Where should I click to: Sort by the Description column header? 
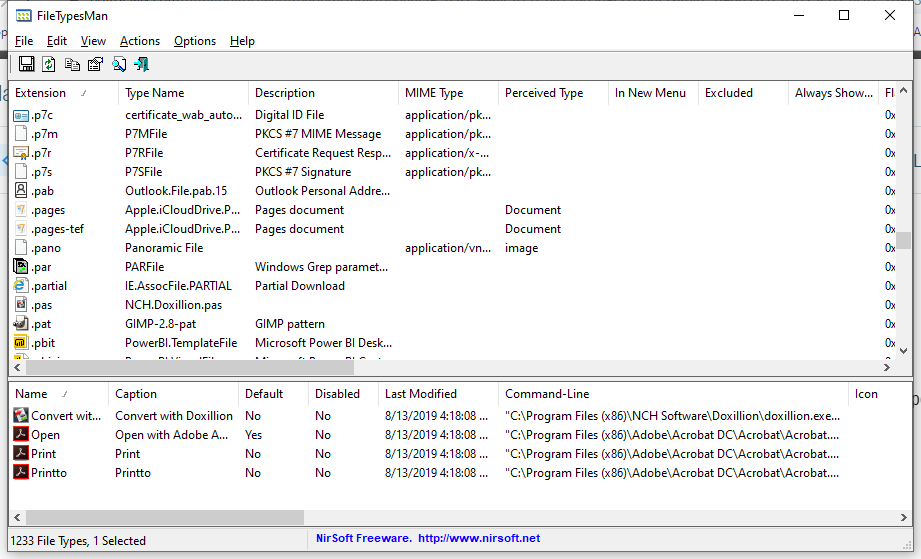323,93
